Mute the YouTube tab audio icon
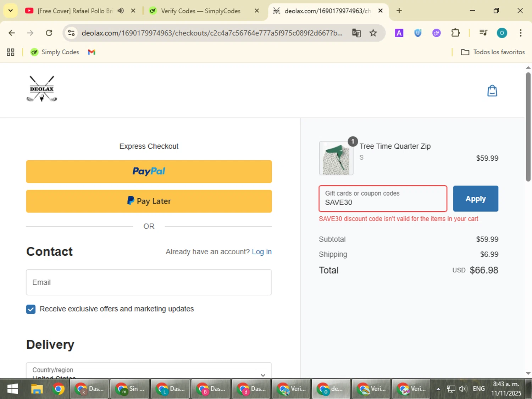 [121, 11]
